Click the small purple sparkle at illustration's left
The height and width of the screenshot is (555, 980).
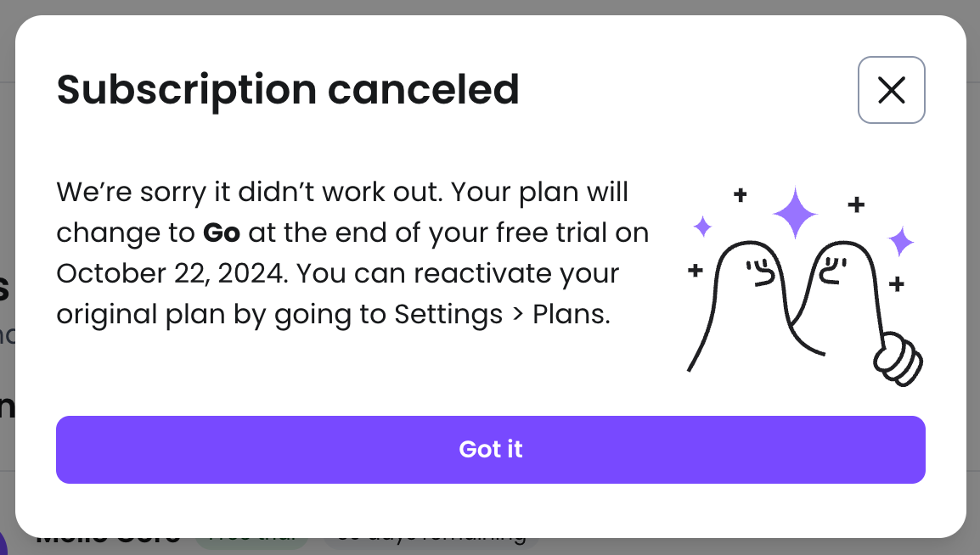tap(702, 227)
